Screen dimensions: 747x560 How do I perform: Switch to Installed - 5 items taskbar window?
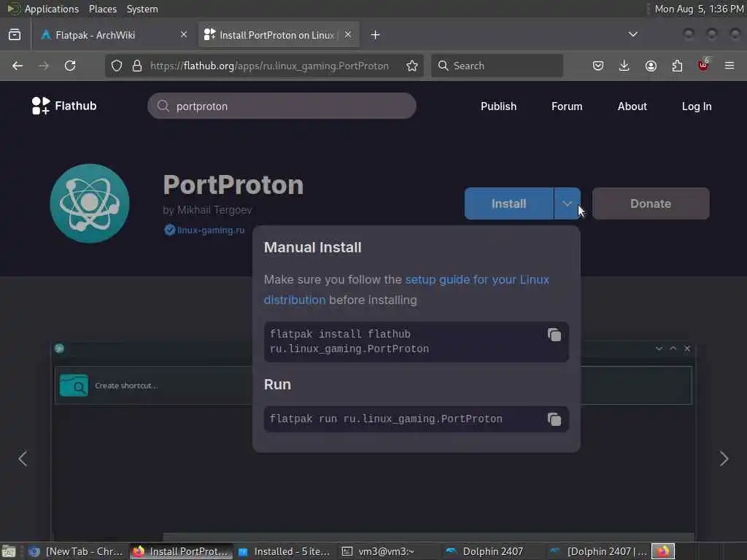285,551
